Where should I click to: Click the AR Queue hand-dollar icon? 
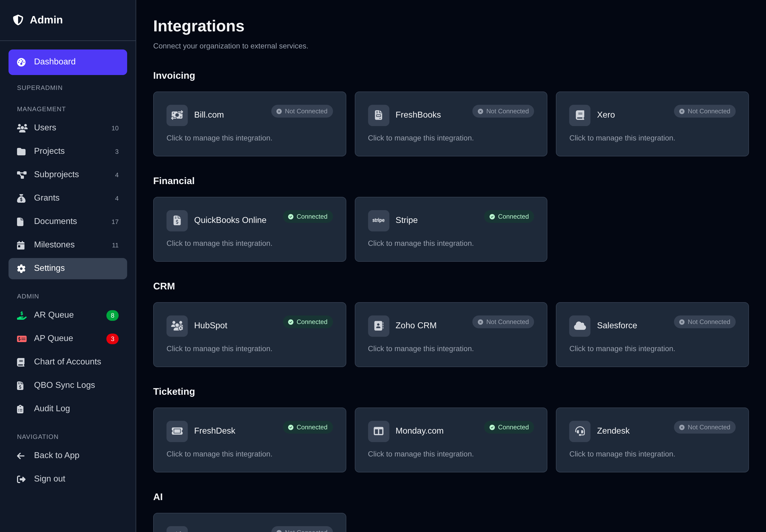22,315
